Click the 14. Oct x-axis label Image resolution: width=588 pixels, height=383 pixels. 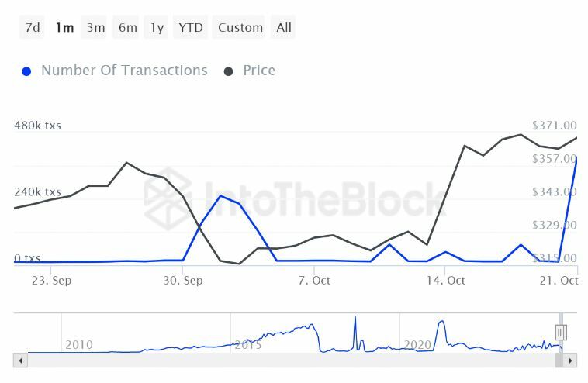(446, 281)
